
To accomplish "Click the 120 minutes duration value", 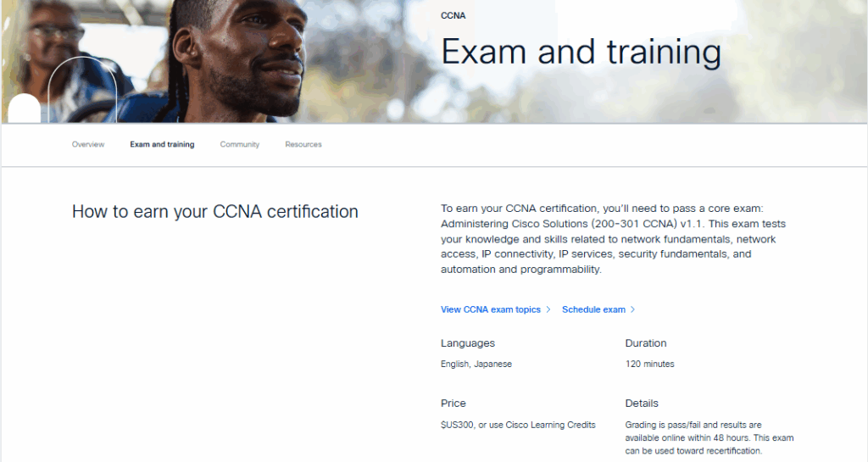I will point(650,365).
